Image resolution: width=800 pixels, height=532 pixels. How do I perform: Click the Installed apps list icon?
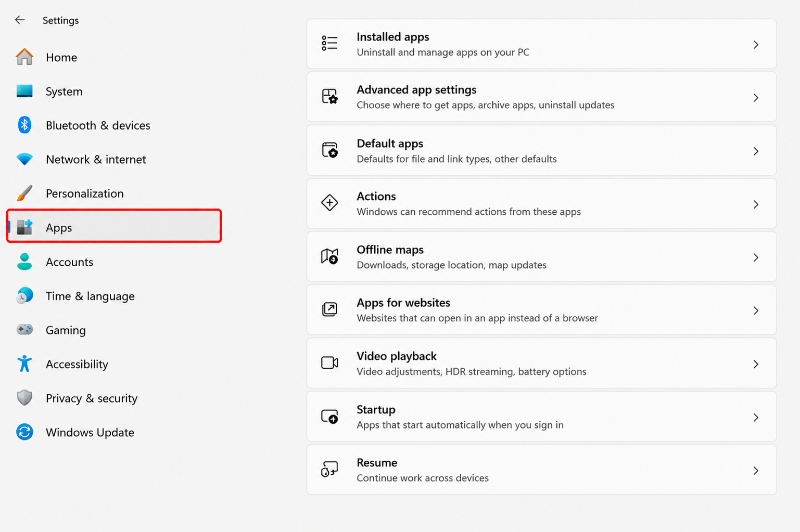pyautogui.click(x=330, y=43)
